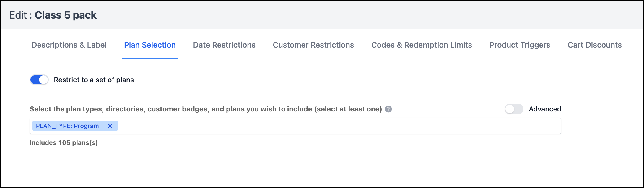The image size is (644, 188).
Task: Enable the Advanced toggle switch
Action: click(x=514, y=109)
